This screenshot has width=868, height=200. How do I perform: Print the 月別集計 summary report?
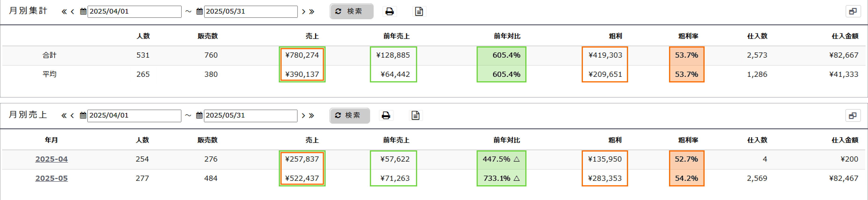[390, 11]
